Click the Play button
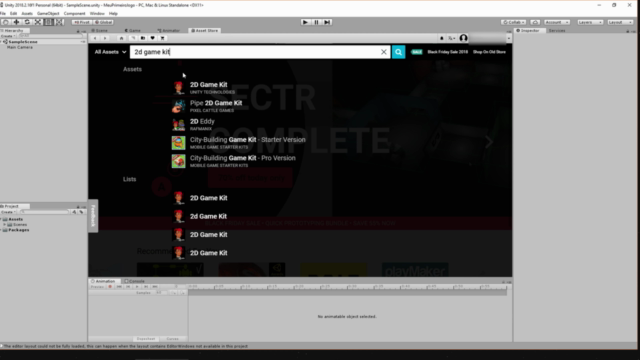Image resolution: width=640 pixels, height=360 pixels. [305, 22]
